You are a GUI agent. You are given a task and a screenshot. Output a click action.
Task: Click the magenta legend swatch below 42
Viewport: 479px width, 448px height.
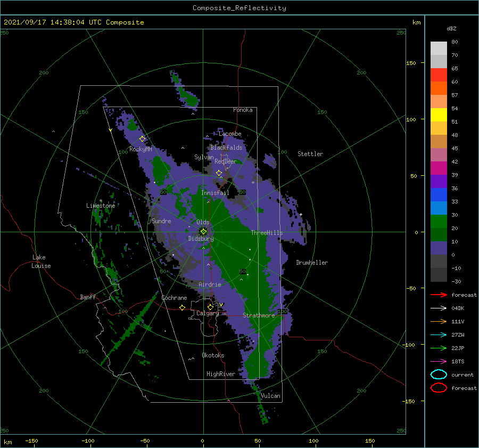439,168
